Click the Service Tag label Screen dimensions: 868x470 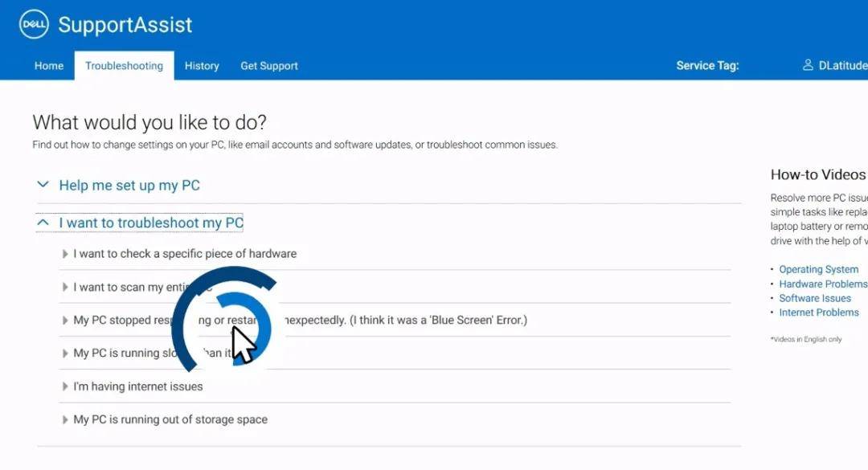707,65
